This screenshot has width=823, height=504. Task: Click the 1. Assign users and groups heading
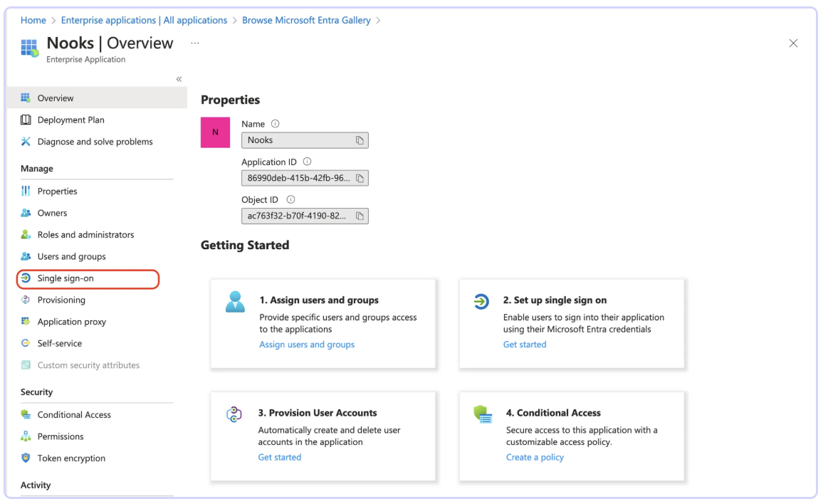coord(319,300)
